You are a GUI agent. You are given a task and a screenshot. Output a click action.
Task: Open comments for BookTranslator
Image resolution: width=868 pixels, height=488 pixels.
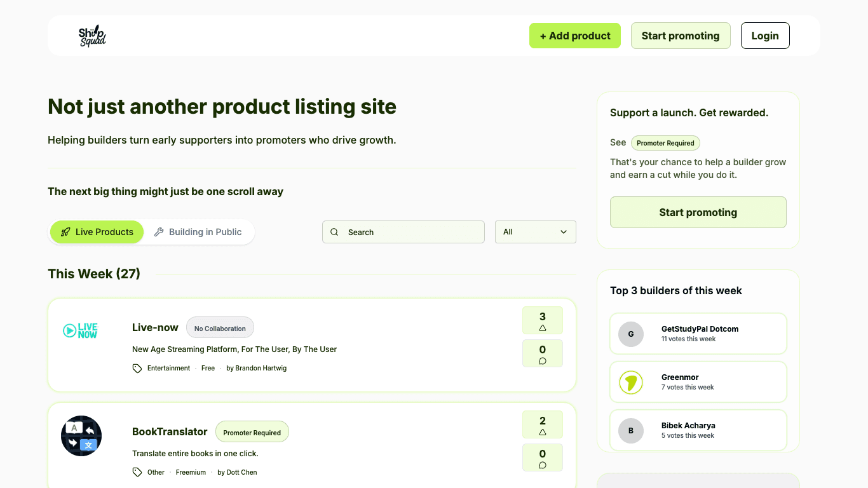tap(542, 458)
